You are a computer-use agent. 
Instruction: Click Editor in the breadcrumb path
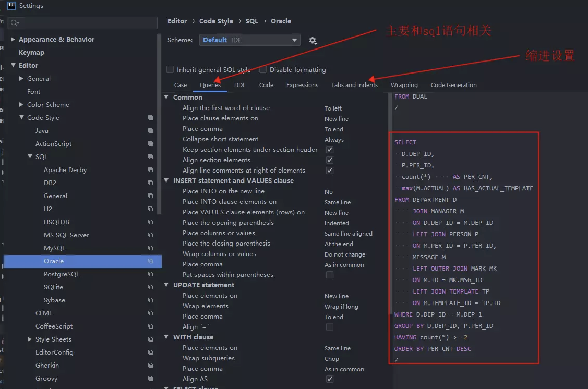coord(177,21)
